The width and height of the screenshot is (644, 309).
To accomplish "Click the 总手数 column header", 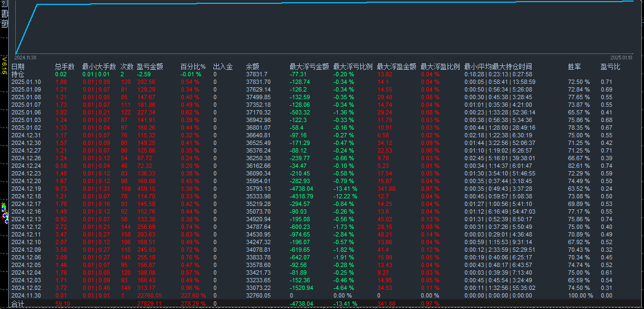I will [x=65, y=67].
